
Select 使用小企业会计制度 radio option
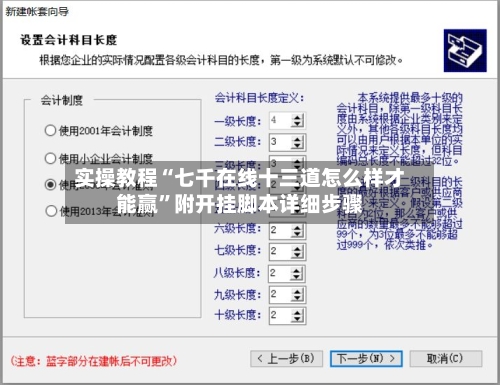[99, 158]
